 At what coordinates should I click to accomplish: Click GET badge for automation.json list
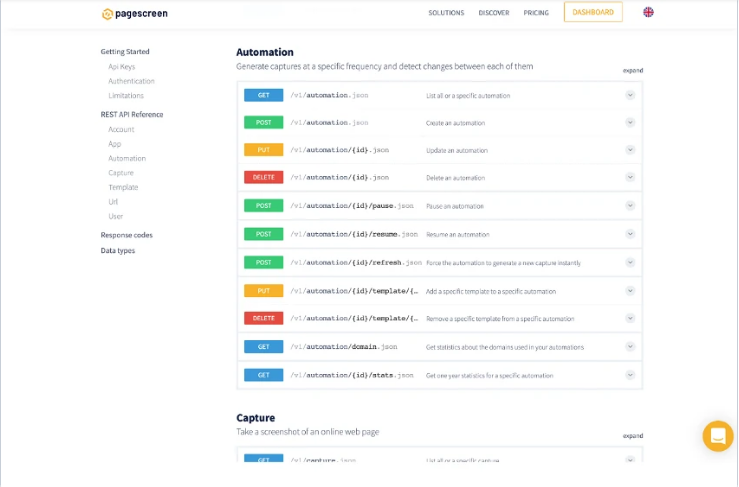(x=263, y=95)
